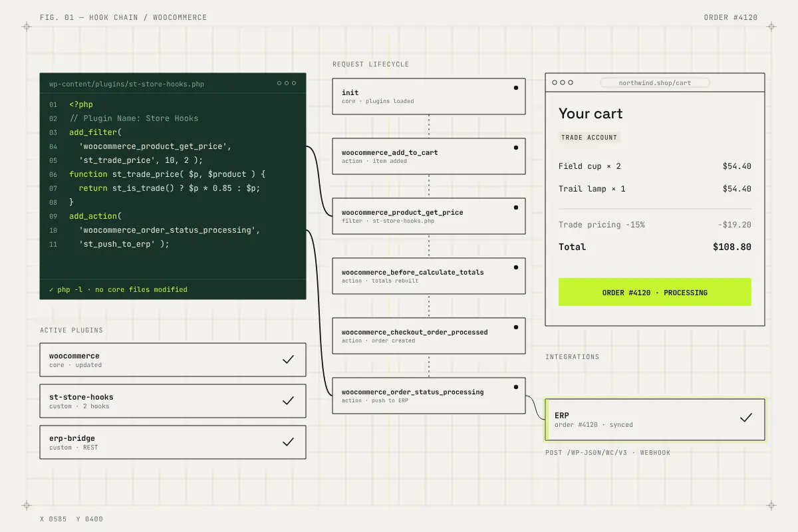Click the 'Your cart' heading
The image size is (798, 532).
click(591, 114)
